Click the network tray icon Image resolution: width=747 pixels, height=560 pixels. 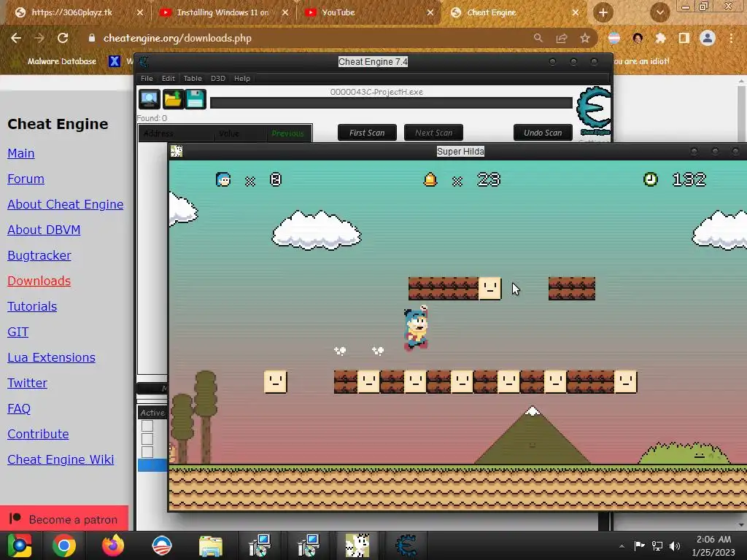click(657, 545)
